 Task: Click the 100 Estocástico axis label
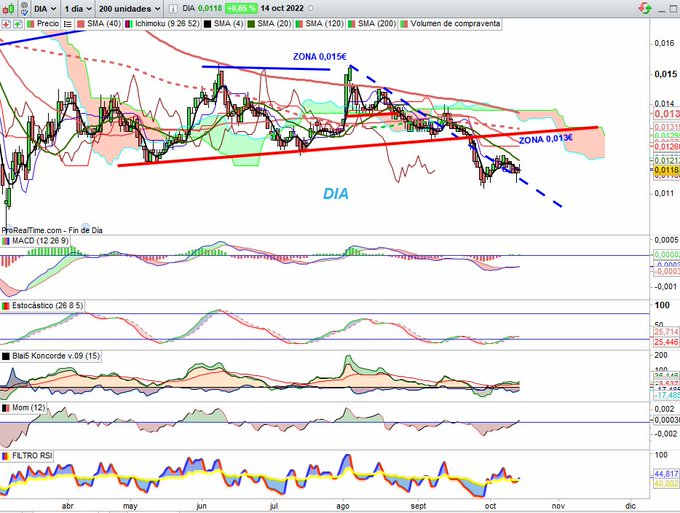click(662, 305)
